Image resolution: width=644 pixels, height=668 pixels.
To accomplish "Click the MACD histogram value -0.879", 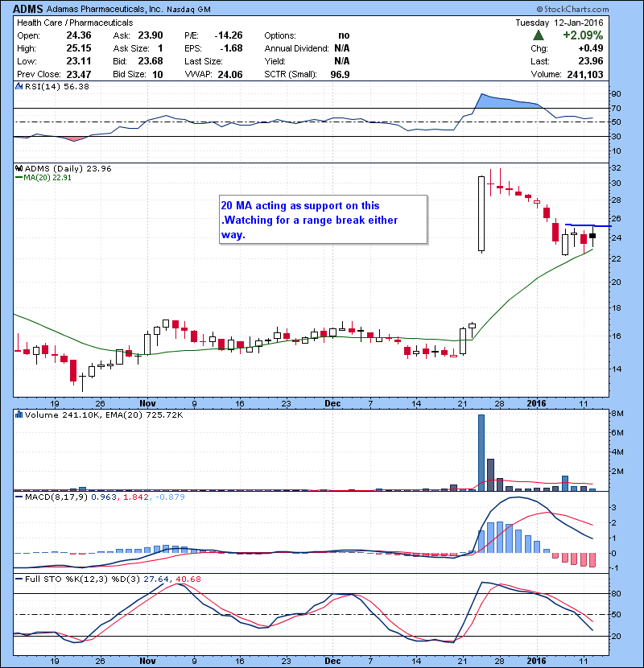I will pos(169,497).
